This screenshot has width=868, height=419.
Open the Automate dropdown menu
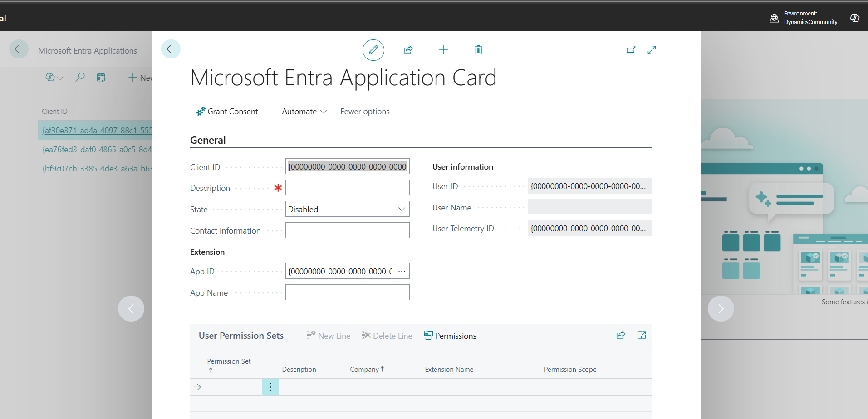pos(304,111)
